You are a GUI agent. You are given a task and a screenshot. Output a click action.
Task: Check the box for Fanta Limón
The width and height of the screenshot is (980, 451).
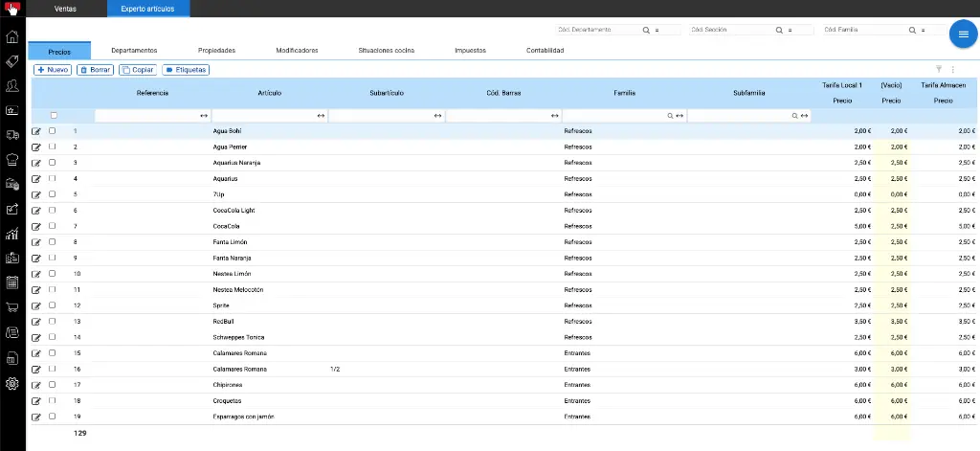pyautogui.click(x=52, y=241)
